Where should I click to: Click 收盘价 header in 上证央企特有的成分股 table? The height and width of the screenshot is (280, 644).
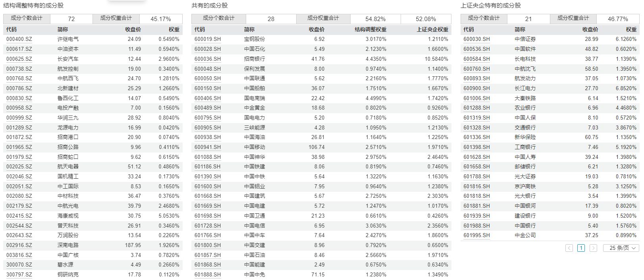(590, 29)
